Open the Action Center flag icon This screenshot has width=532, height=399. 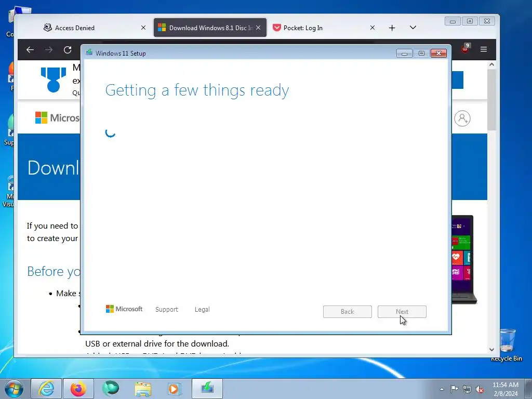tap(454, 389)
